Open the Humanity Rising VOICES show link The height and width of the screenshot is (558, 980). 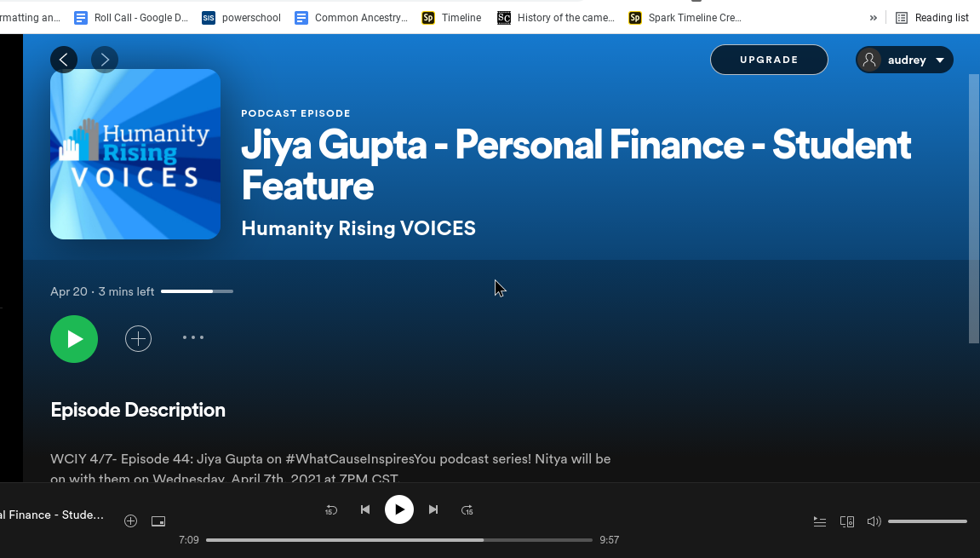coord(358,228)
